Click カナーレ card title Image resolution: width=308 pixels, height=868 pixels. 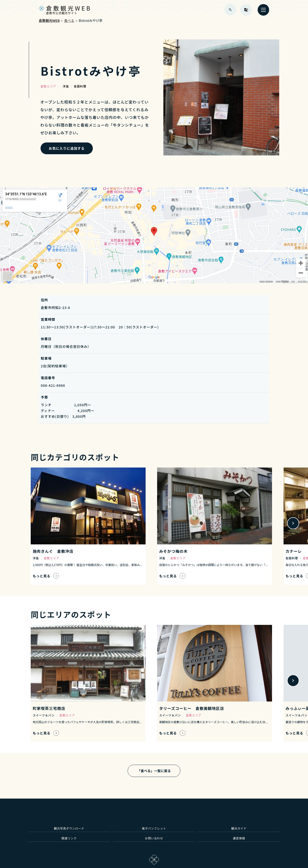(294, 551)
